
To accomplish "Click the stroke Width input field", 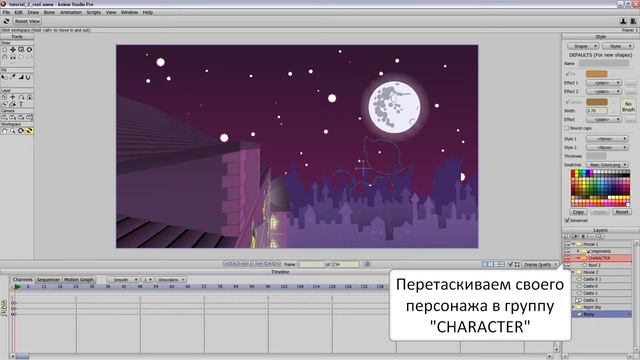I will click(597, 111).
